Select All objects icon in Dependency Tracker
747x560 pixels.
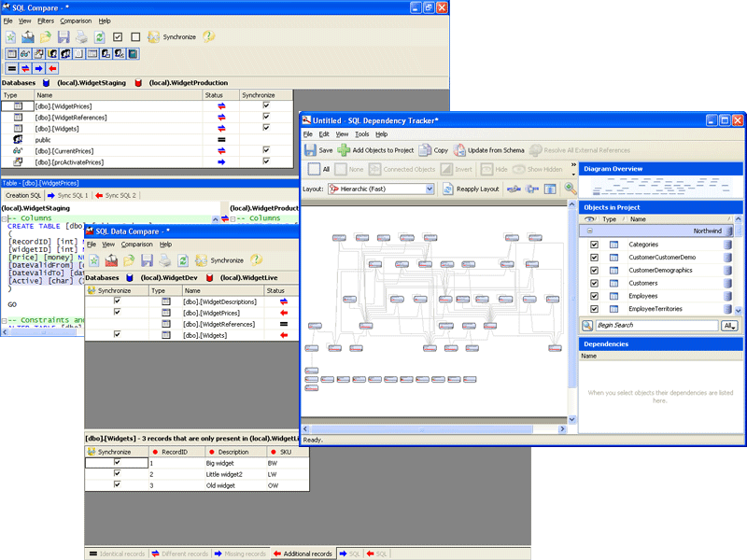click(314, 169)
